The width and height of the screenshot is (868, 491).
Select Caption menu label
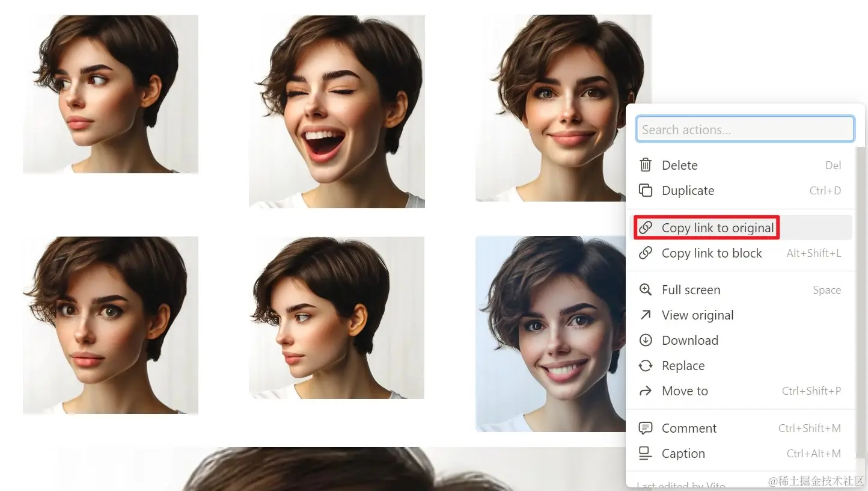tap(683, 453)
